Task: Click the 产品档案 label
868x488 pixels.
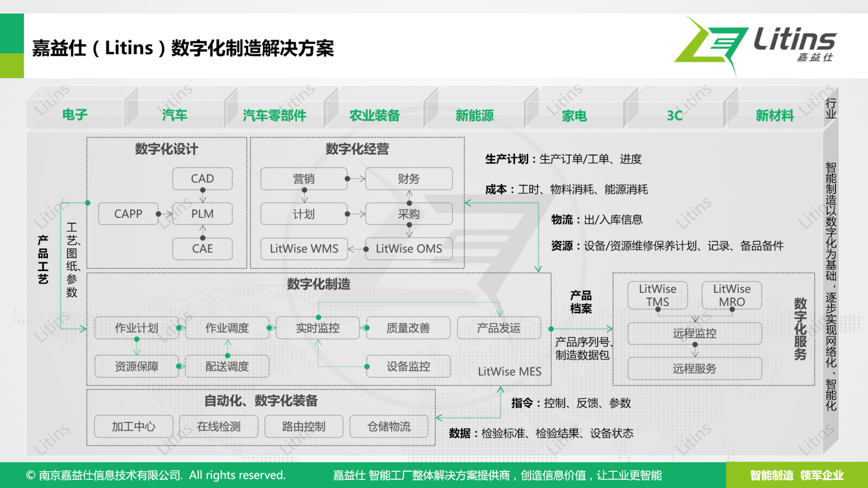Action: pyautogui.click(x=581, y=302)
